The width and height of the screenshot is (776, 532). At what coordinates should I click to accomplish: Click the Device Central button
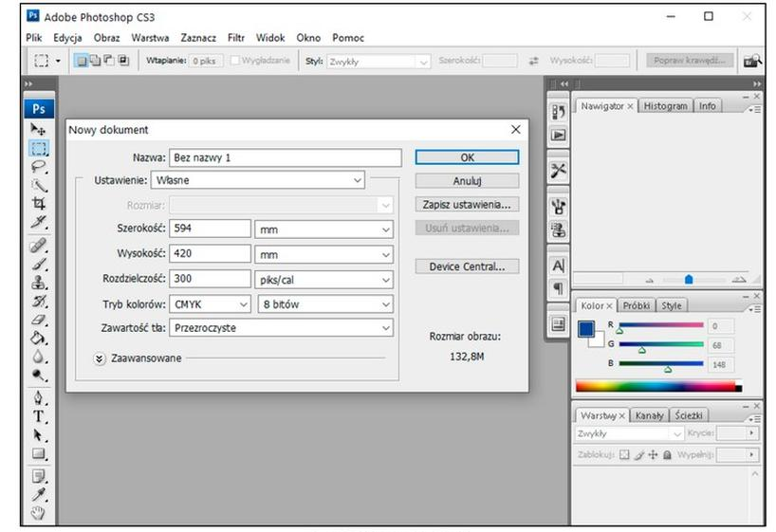(x=467, y=266)
